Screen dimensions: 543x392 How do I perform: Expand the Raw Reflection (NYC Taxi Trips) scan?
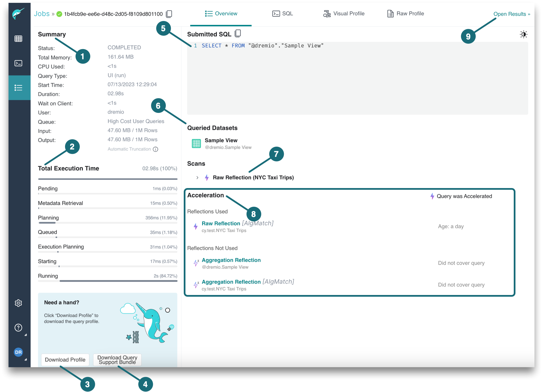click(x=197, y=177)
